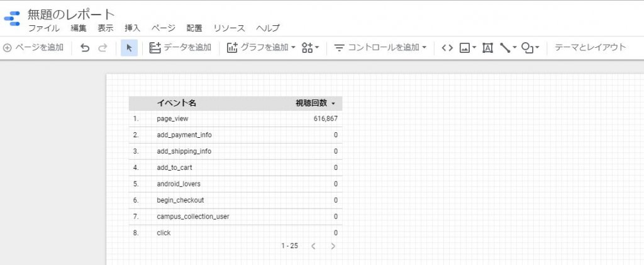Open the line tool dropdown
644x265 pixels.
(508, 48)
